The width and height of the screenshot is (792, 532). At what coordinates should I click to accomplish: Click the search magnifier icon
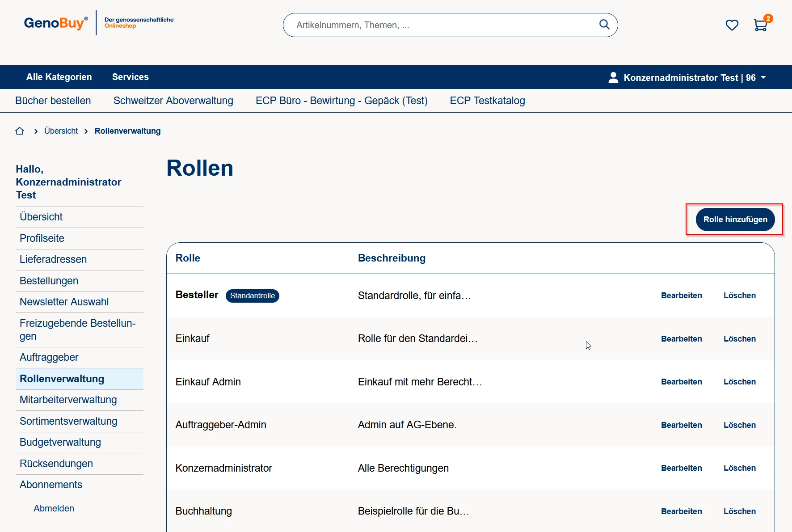pyautogui.click(x=604, y=25)
